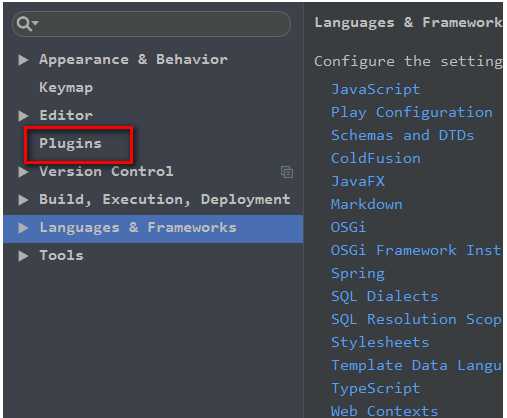
Task: Open the Keymap settings page
Action: pos(66,88)
